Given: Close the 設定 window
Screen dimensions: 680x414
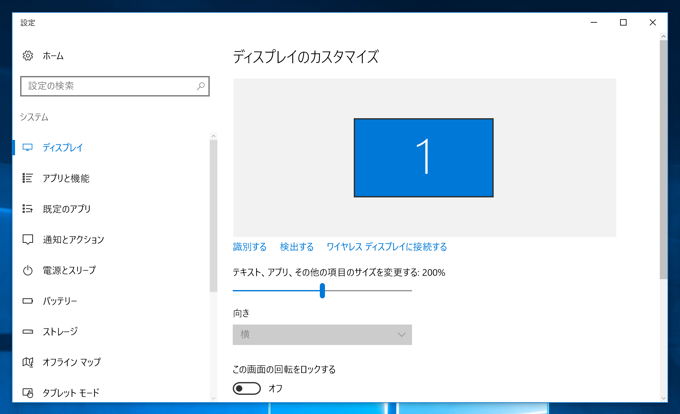Looking at the screenshot, I should 653,23.
